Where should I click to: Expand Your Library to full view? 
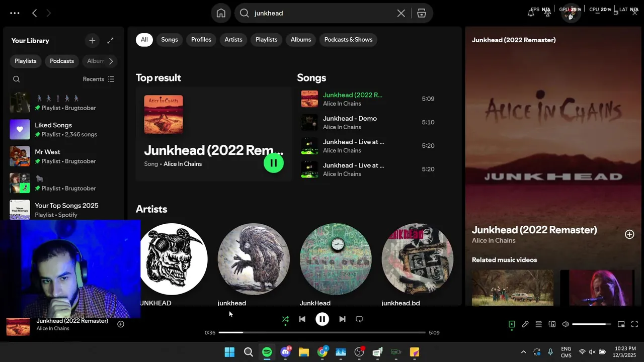click(x=110, y=40)
